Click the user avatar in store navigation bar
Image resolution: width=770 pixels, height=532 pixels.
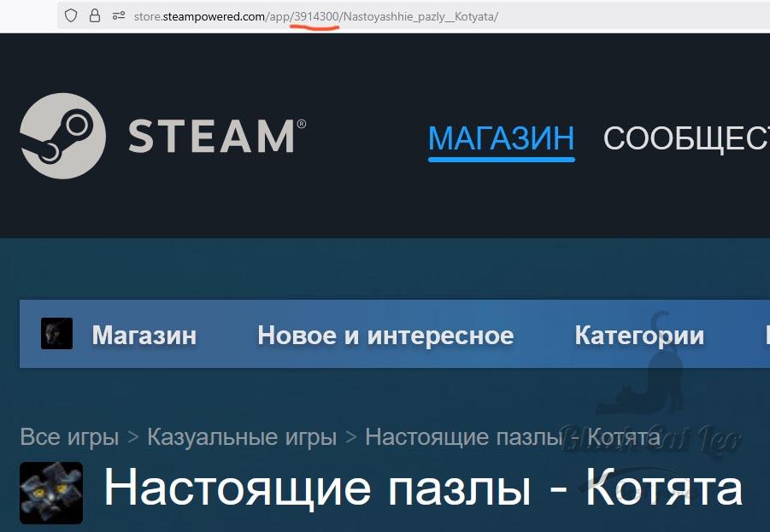pos(57,334)
